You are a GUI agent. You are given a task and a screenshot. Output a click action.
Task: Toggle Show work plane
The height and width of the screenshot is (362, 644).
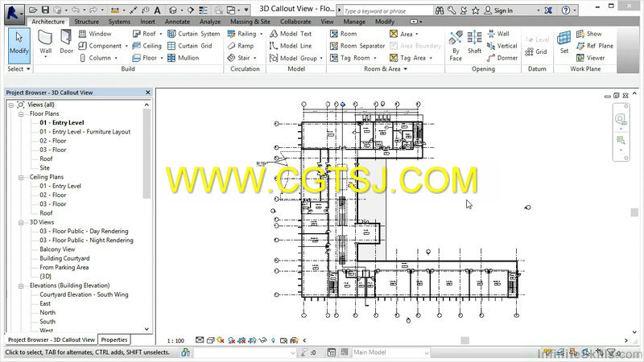pyautogui.click(x=589, y=34)
